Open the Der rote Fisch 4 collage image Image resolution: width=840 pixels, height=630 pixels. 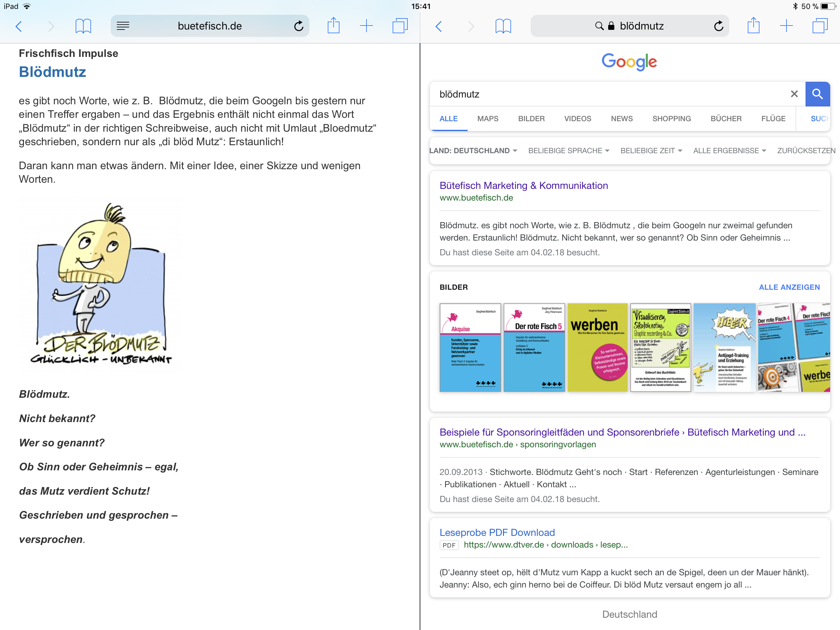click(x=794, y=347)
